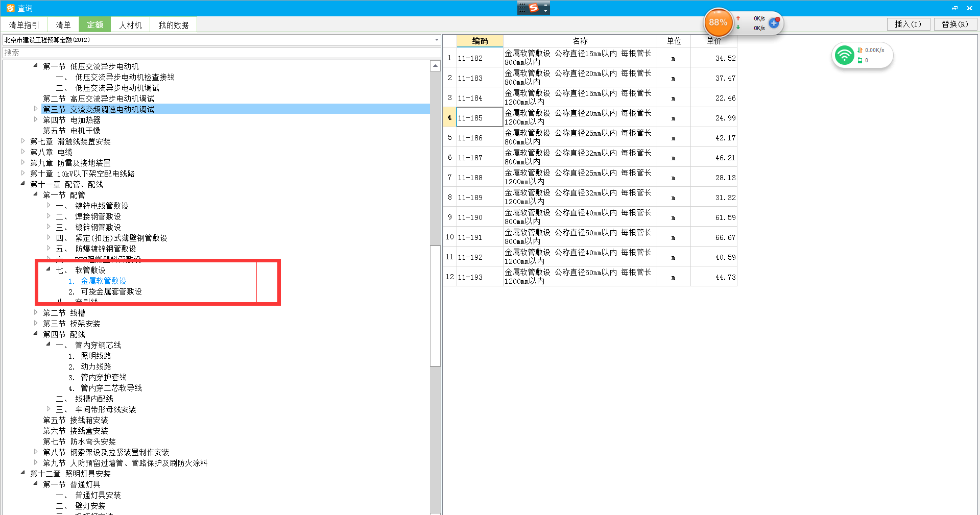Select 二、线槽内配线
The width and height of the screenshot is (980, 515).
[84, 399]
